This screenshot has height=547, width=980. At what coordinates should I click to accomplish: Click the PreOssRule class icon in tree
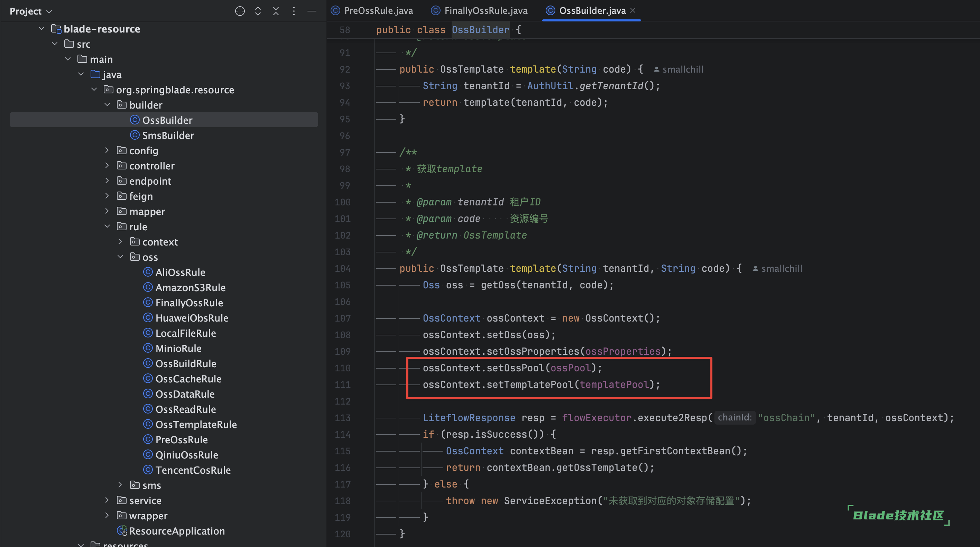pyautogui.click(x=148, y=439)
